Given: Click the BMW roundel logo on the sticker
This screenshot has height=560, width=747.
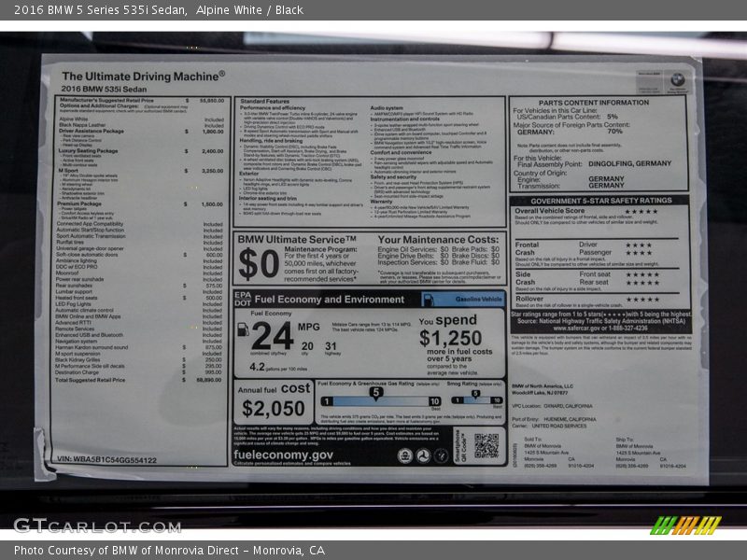Looking at the screenshot, I should [x=676, y=81].
